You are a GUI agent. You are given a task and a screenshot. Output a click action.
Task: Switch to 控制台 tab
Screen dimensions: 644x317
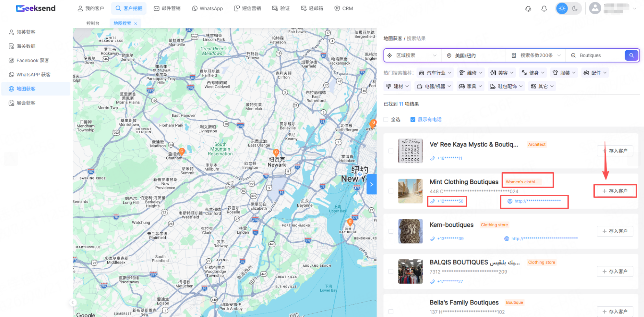[x=93, y=23]
